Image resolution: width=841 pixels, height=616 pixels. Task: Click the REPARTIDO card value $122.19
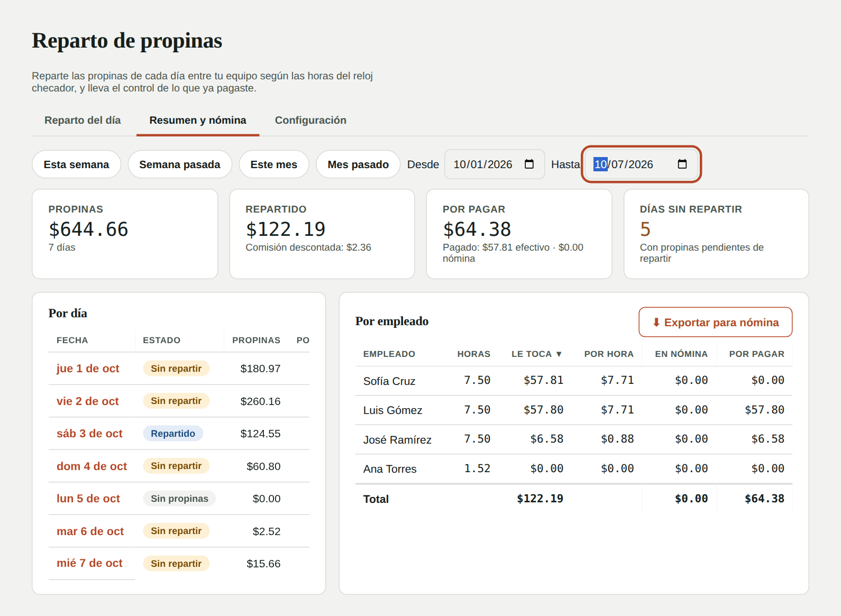pyautogui.click(x=286, y=229)
